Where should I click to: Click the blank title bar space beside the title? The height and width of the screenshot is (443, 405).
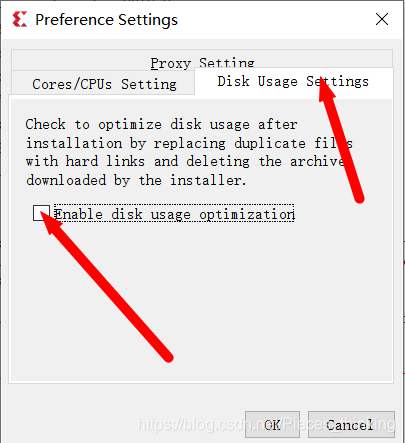point(275,19)
